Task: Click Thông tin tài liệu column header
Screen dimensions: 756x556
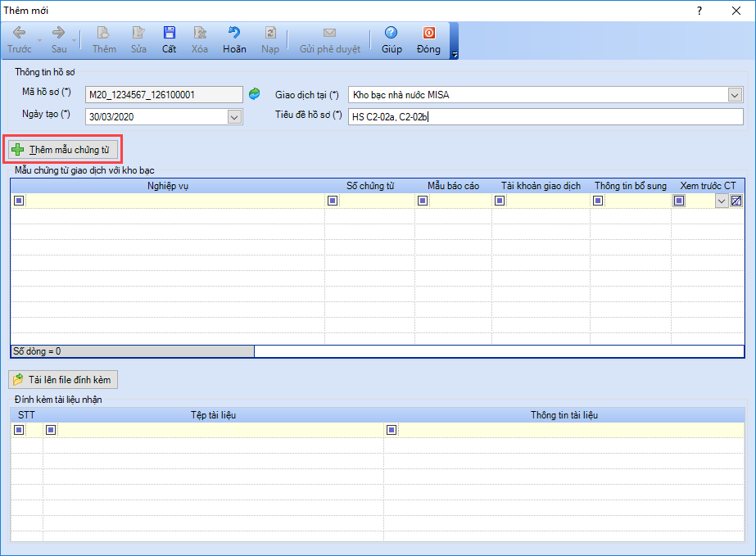Action: point(564,415)
